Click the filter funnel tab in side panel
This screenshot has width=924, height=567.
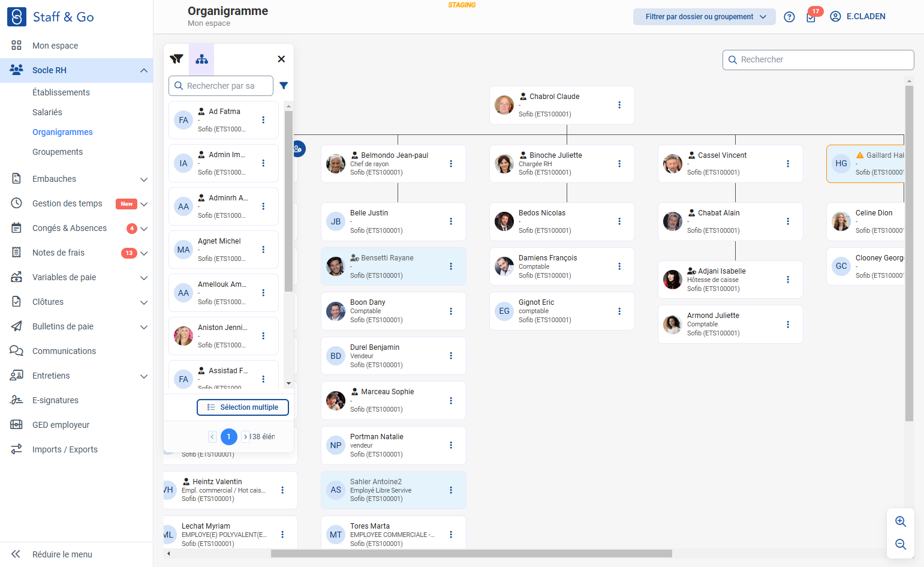click(x=176, y=59)
